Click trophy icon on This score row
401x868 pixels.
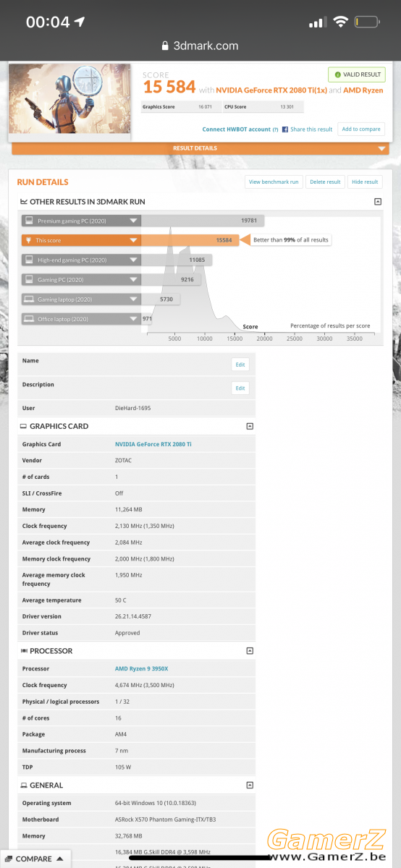click(x=29, y=240)
